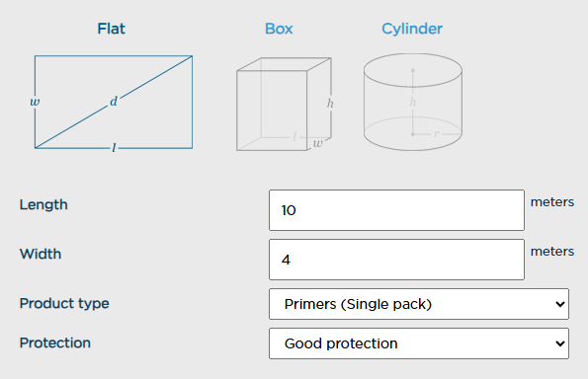
Task: Focus the Width input containing 4
Action: (x=396, y=260)
